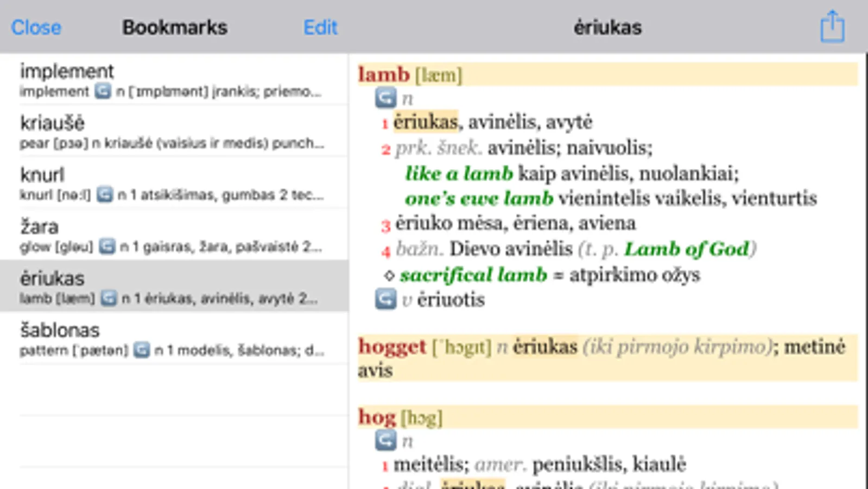
Task: Open the 'kriaušė' bookmark
Action: pyautogui.click(x=174, y=131)
